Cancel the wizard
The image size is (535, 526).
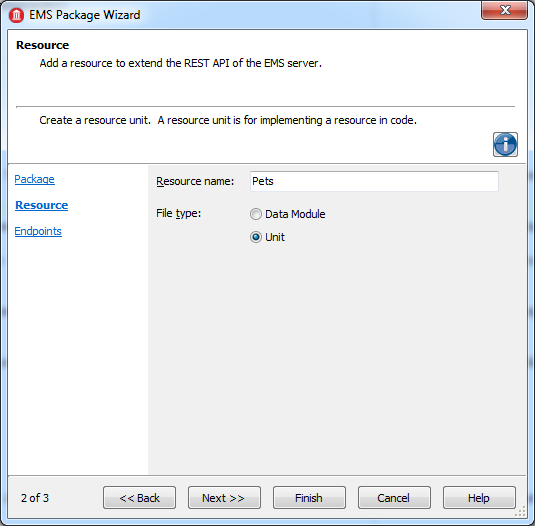point(394,498)
